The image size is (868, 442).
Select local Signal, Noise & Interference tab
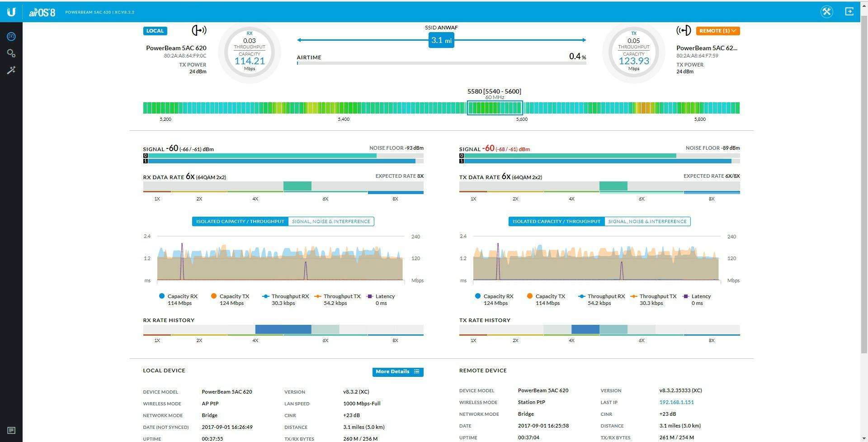[x=331, y=221]
